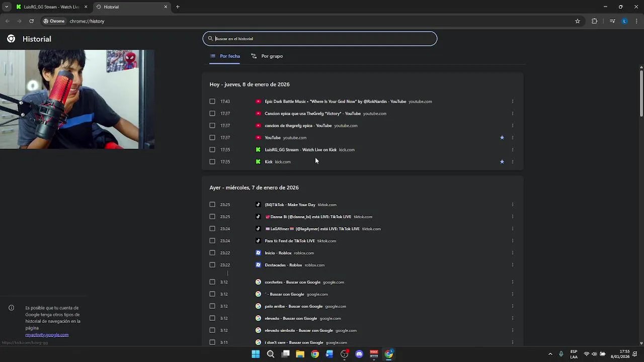This screenshot has height=362, width=644.
Task: Click the Buscar en el historial search field
Action: coord(320,39)
